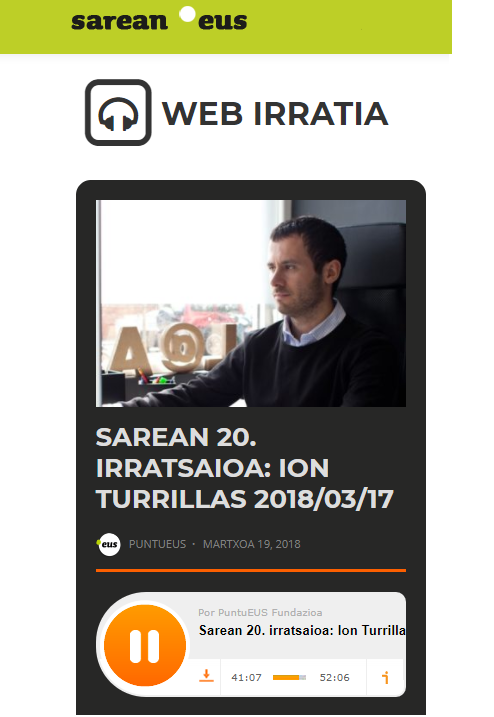Download the episode via the arrow icon
This screenshot has height=717, width=494.
click(206, 676)
